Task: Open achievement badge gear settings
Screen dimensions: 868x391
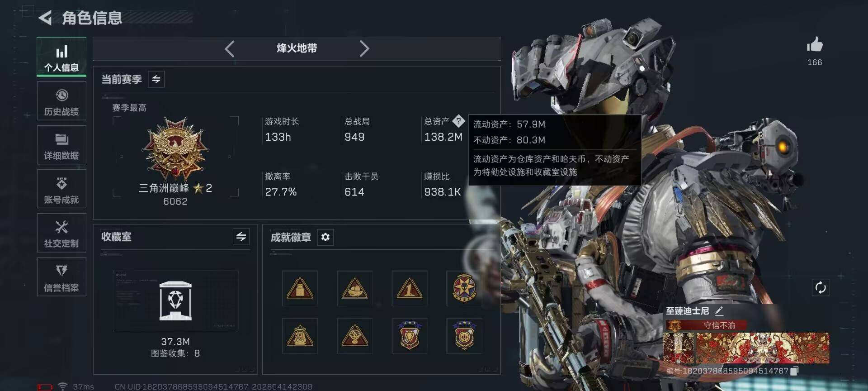Action: [325, 237]
